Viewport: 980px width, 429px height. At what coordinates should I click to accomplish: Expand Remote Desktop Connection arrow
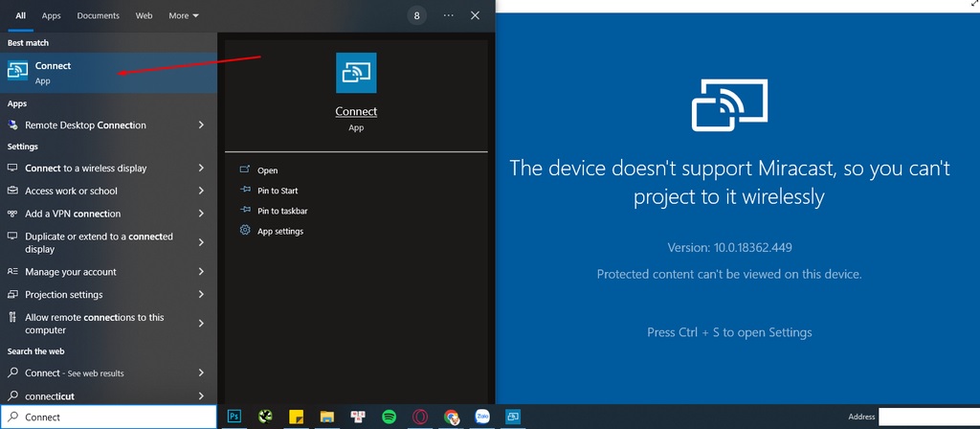pyautogui.click(x=201, y=125)
